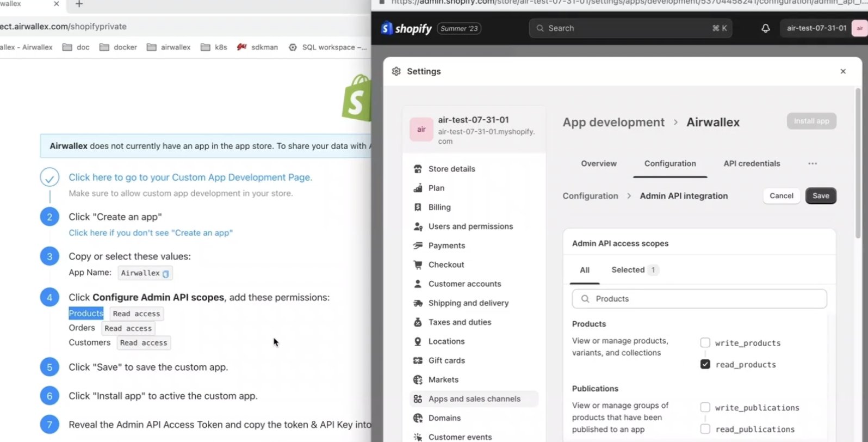Open the three-dots more tabs menu

point(812,164)
